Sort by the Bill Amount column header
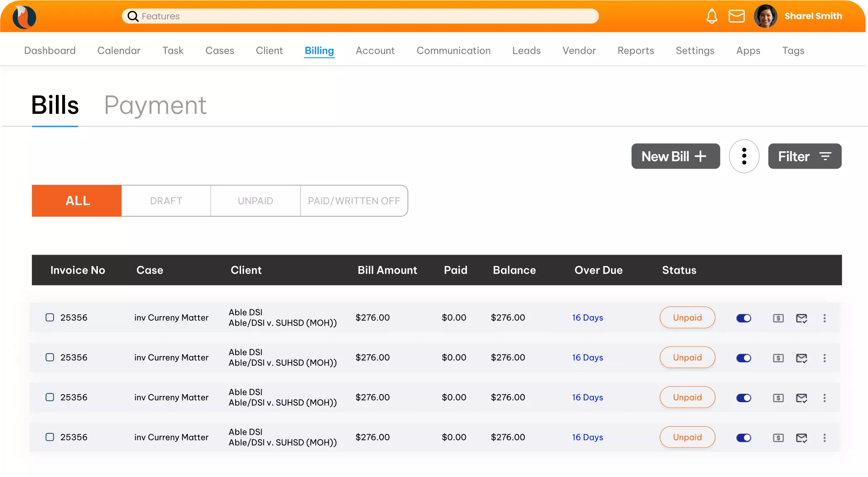868x477 pixels. click(x=387, y=270)
